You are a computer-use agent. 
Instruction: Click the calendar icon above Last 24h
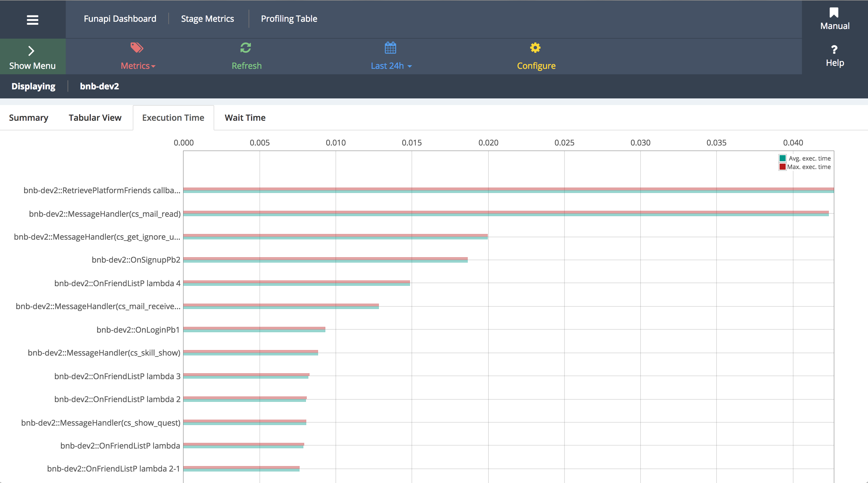[390, 48]
